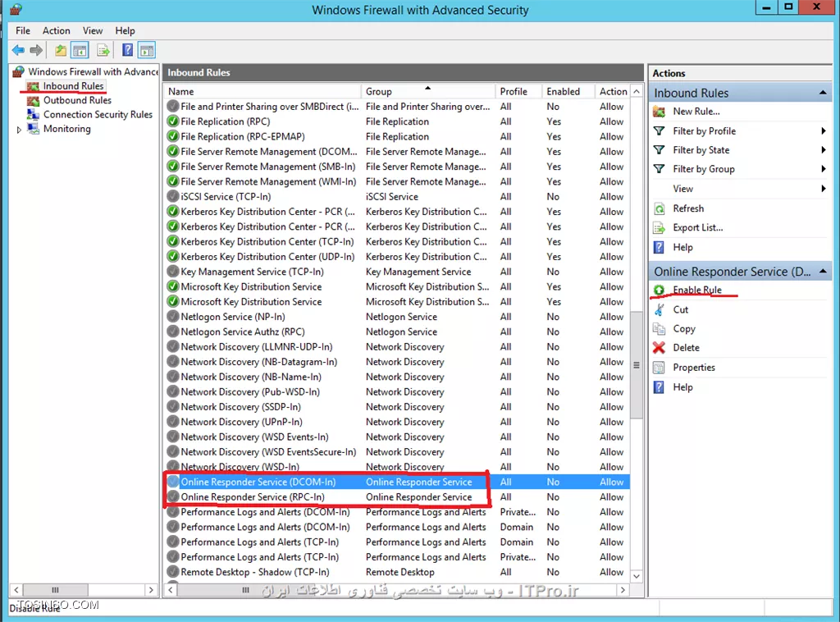Click the green Enable Rule icon
Screen dimensions: 840x622
click(x=659, y=290)
